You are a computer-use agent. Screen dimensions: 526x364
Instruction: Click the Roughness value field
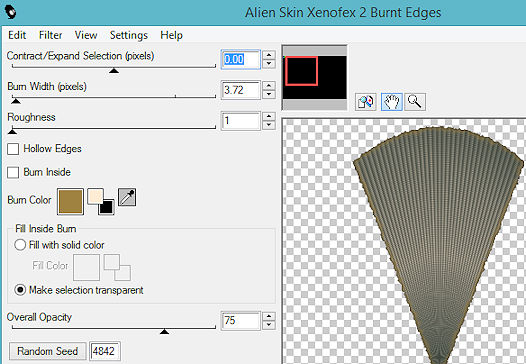pos(241,120)
